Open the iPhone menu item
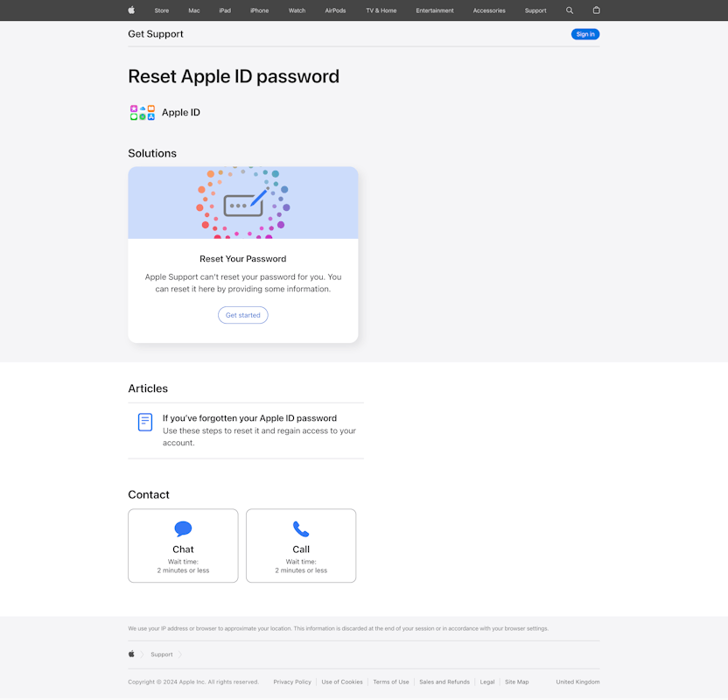The height and width of the screenshot is (700, 728). pyautogui.click(x=259, y=10)
